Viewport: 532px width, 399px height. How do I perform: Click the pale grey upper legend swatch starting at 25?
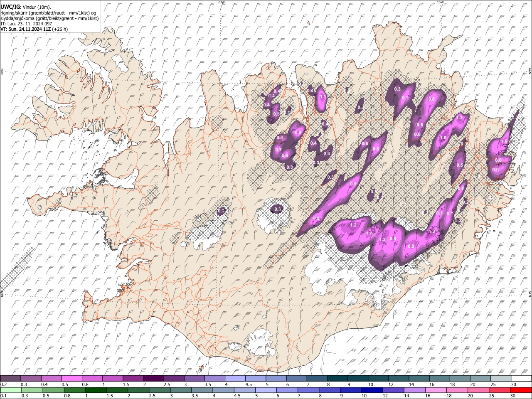501,378
